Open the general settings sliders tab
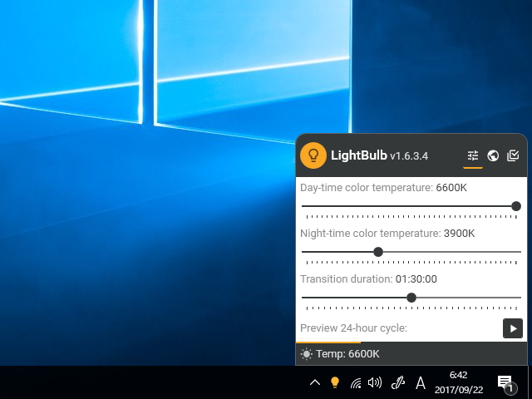The width and height of the screenshot is (532, 399). tap(473, 155)
